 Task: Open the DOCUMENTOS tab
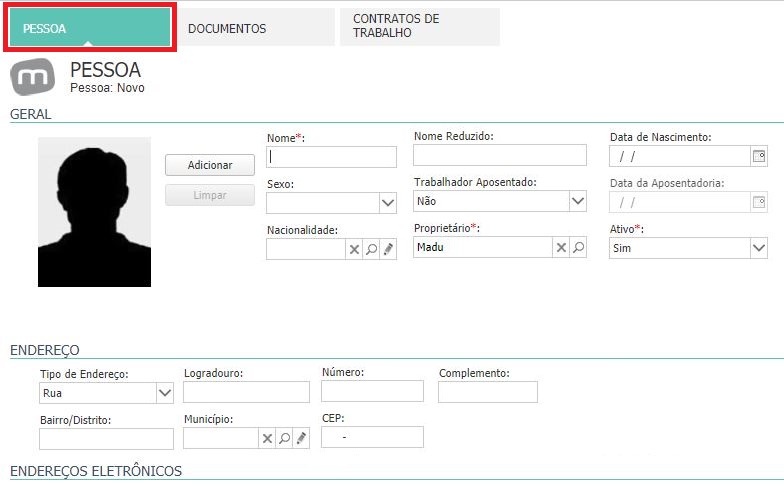(x=254, y=28)
